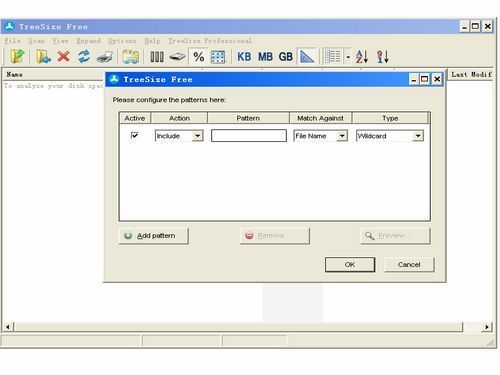The height and width of the screenshot is (375, 500).
Task: Click the horizontal scrollbar track
Action: [238, 327]
